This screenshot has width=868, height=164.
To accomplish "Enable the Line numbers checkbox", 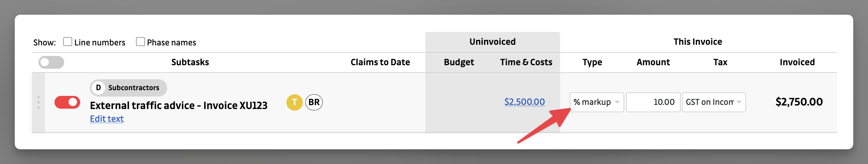I will coord(68,42).
